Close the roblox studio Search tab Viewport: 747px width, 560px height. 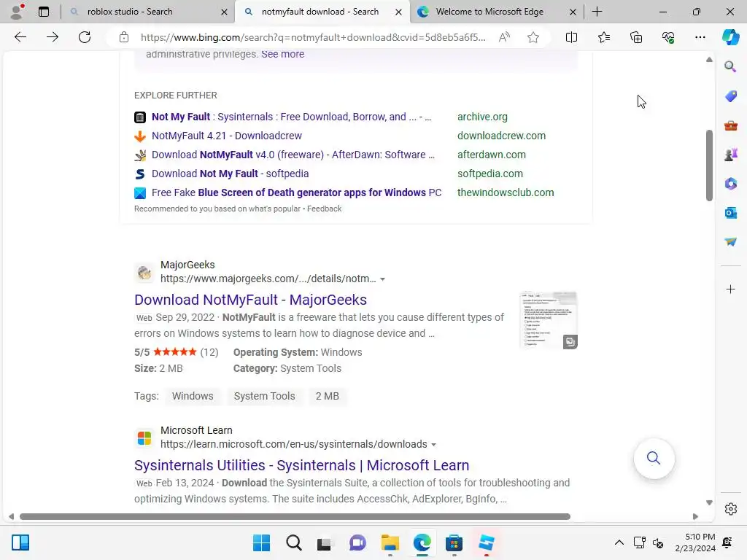224,12
